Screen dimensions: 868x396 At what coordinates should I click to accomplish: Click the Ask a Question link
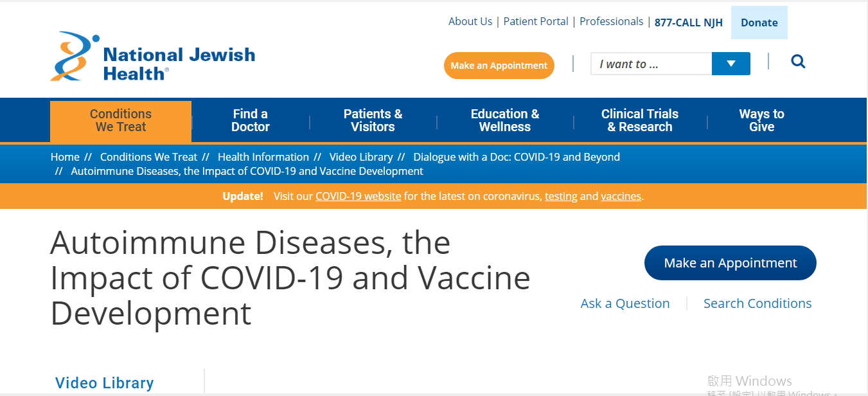tap(624, 303)
